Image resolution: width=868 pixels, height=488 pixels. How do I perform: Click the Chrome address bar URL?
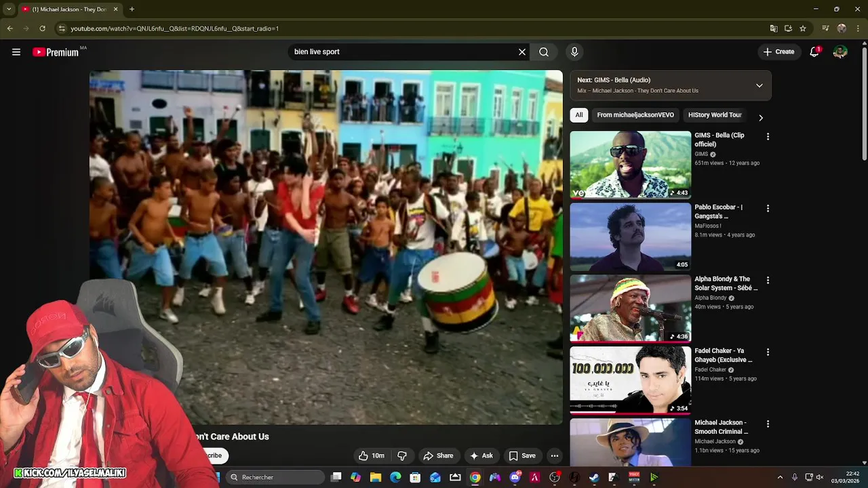tap(175, 28)
